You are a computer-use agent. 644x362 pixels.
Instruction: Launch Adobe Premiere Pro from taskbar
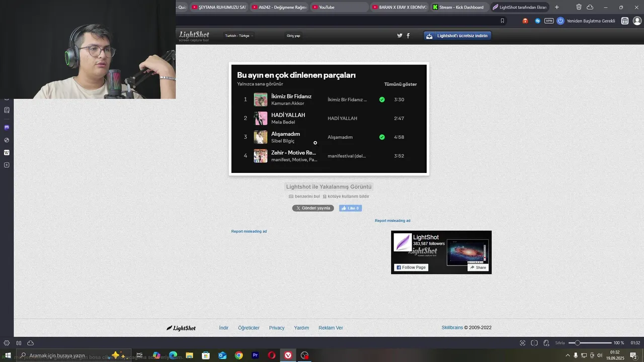255,355
